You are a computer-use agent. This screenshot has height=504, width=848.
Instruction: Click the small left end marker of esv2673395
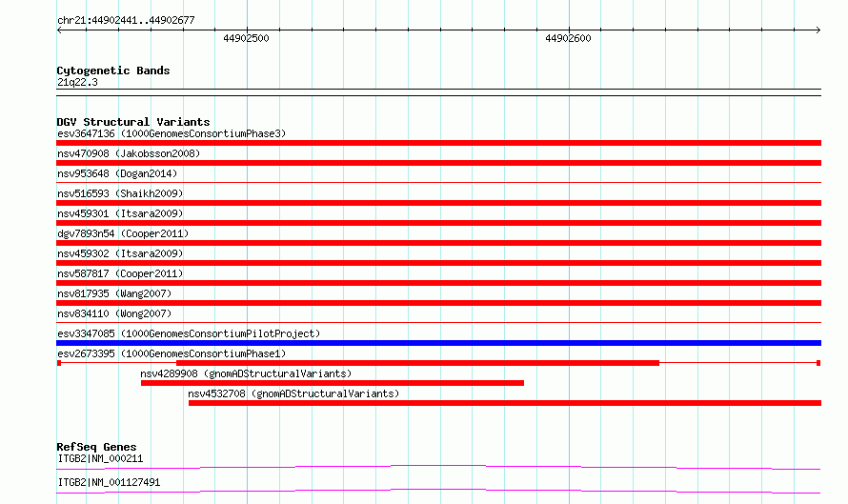click(59, 363)
